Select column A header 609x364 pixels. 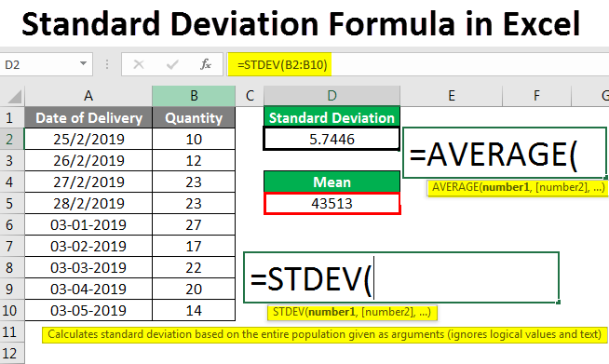coord(88,96)
